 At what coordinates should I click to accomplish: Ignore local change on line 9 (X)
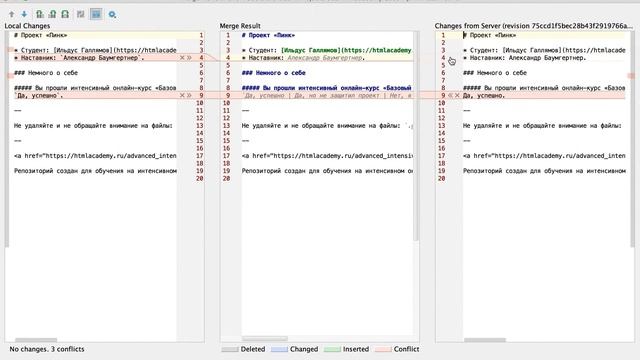[182, 96]
